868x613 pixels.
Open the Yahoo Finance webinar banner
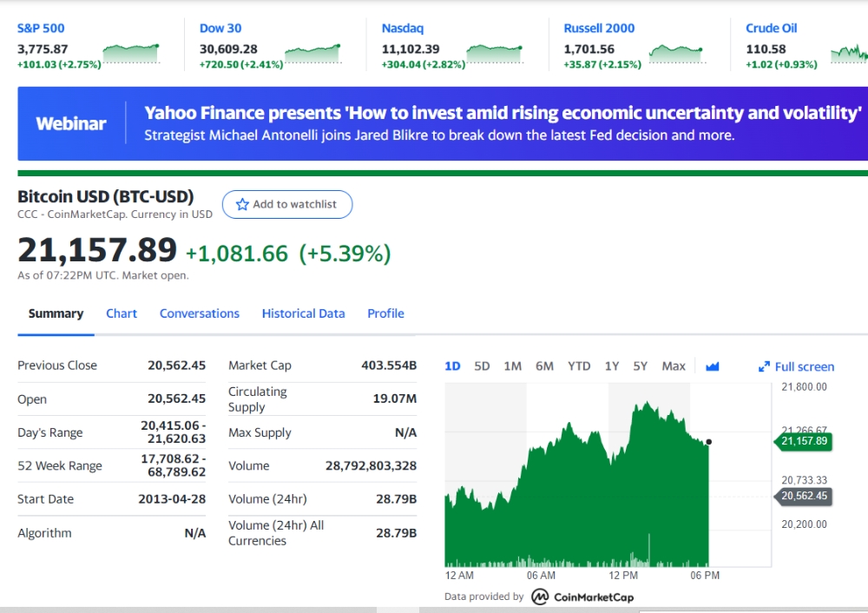[443, 123]
